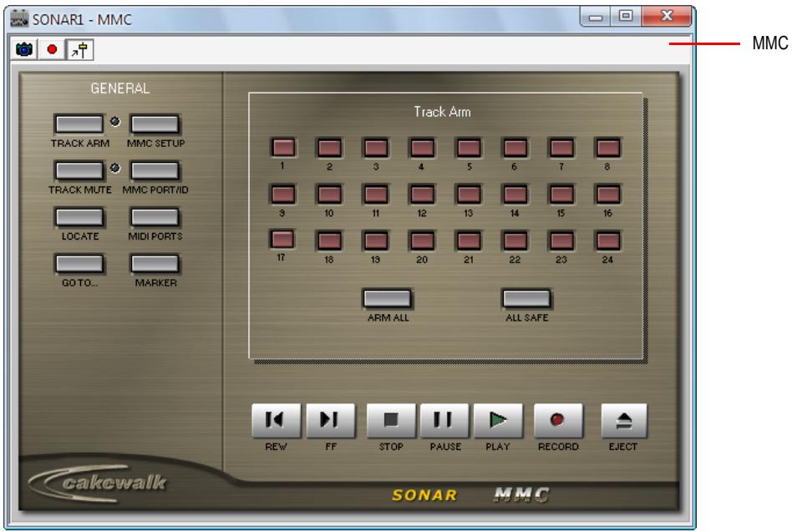The image size is (792, 532).
Task: Click the ALL SAFE button
Action: tap(526, 298)
